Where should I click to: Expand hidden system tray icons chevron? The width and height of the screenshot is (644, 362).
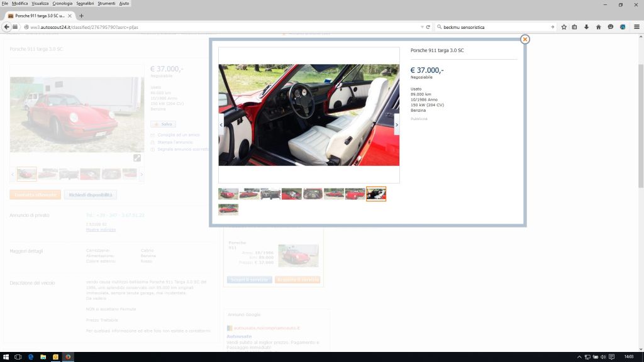[x=579, y=357]
